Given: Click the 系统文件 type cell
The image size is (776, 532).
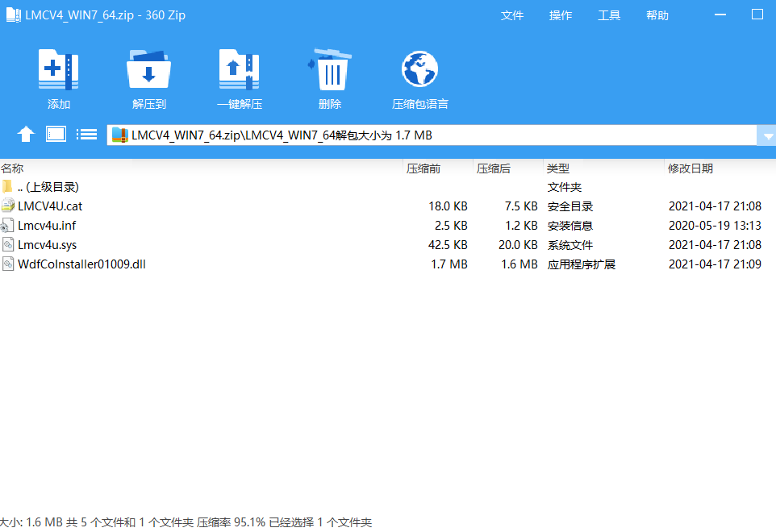Looking at the screenshot, I should [x=570, y=245].
